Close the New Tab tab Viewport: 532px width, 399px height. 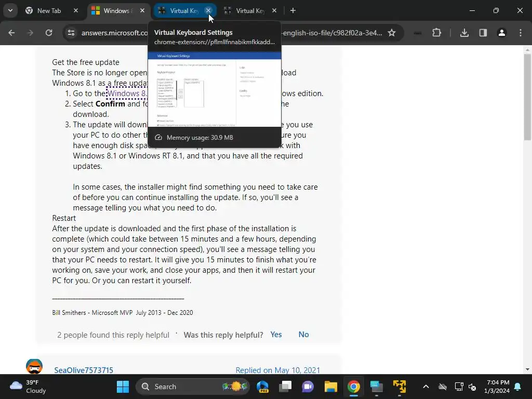76,10
